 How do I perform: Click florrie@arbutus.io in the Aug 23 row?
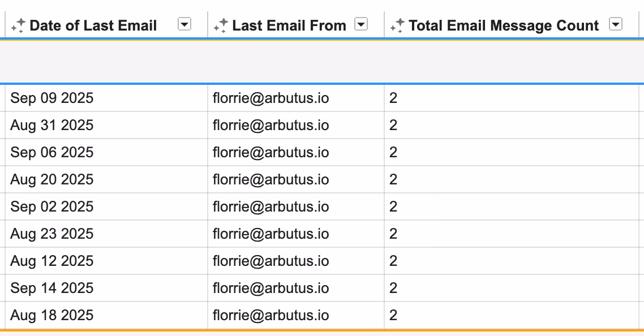point(271,234)
